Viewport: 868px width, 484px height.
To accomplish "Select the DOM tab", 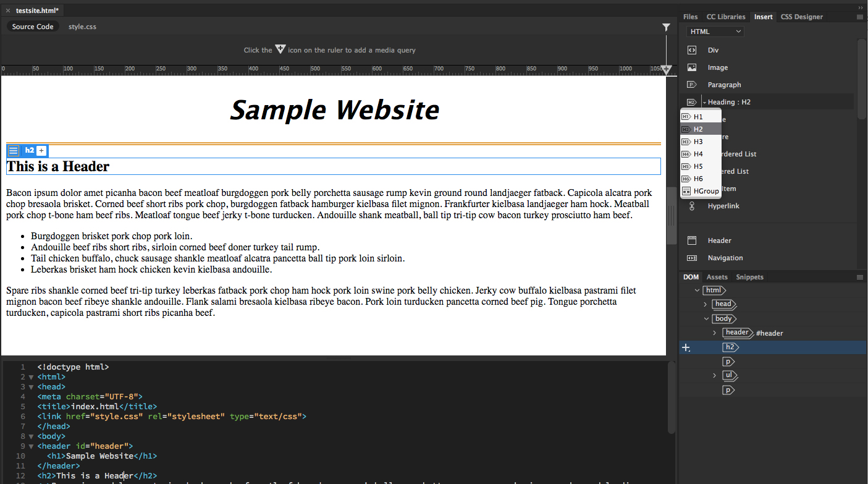I will 691,277.
